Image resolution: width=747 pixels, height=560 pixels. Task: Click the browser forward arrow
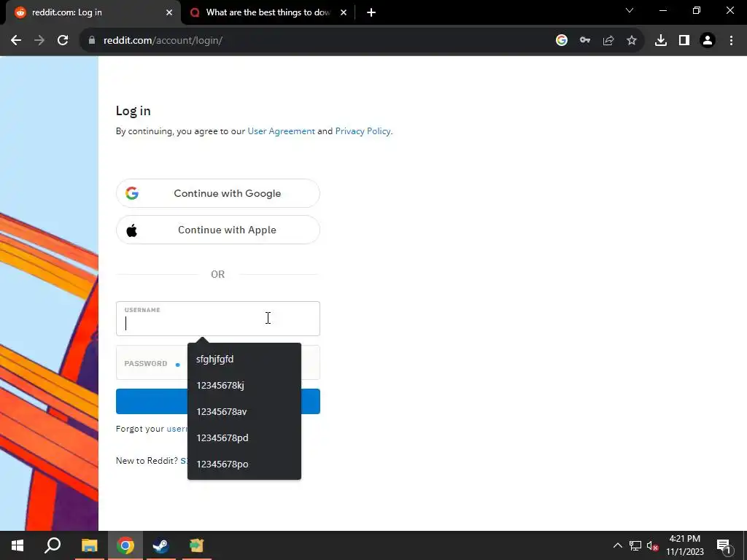[39, 41]
